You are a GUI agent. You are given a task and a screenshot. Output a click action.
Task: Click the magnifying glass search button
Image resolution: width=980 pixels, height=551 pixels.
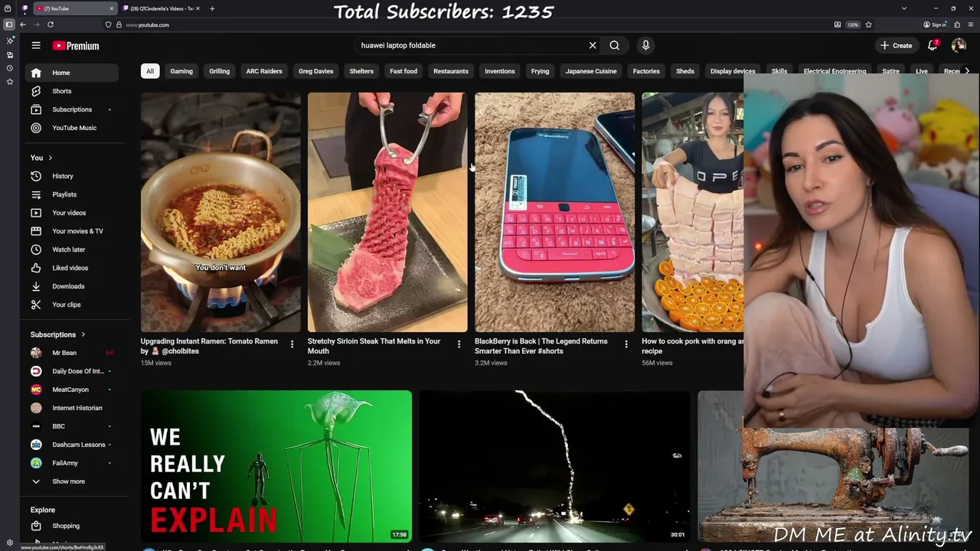click(x=614, y=45)
